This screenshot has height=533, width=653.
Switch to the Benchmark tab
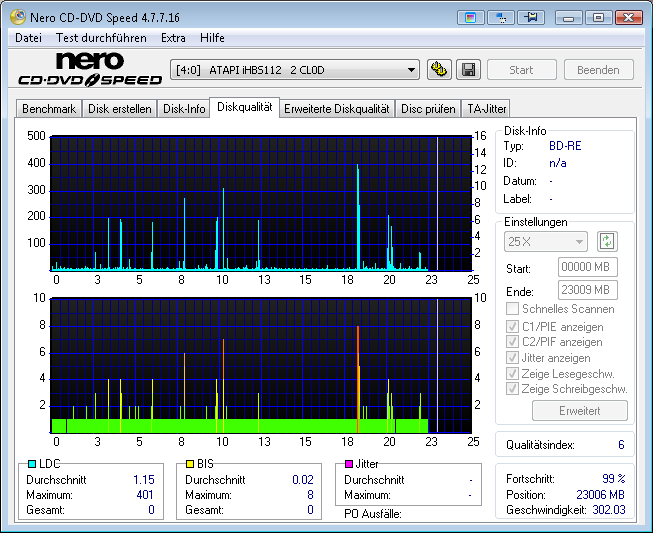click(x=49, y=109)
